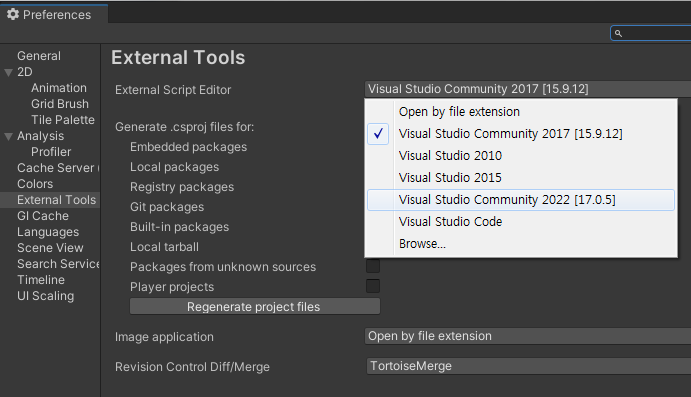This screenshot has height=397, width=691.
Task: Choose Visual Studio Code from list
Action: pos(521,222)
